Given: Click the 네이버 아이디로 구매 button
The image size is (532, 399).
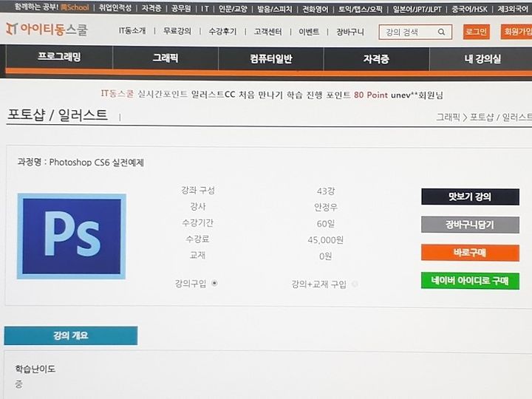Looking at the screenshot, I should 470,281.
